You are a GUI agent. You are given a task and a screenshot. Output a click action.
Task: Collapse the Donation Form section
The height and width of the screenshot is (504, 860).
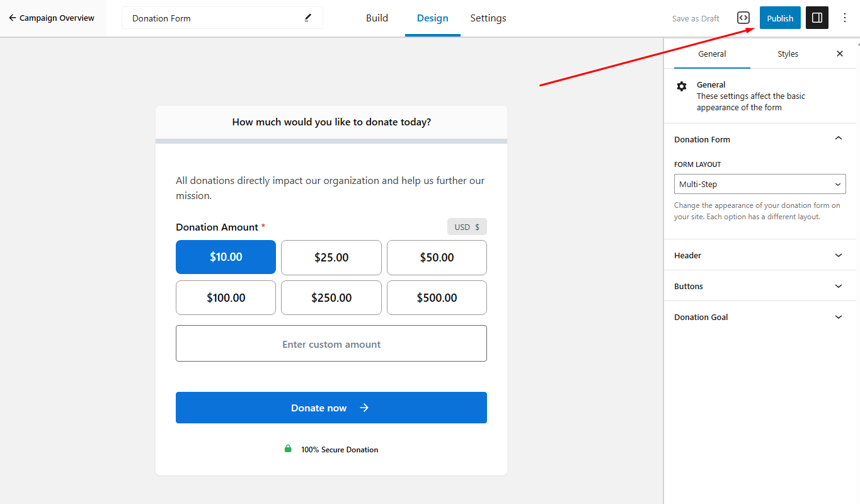click(838, 139)
